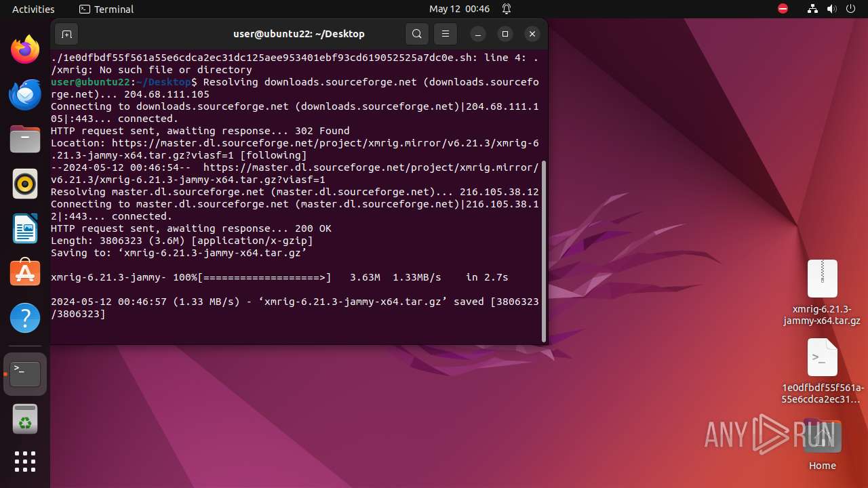Open Thunderbird mail from the dock
Viewport: 868px width, 488px height.
(25, 94)
